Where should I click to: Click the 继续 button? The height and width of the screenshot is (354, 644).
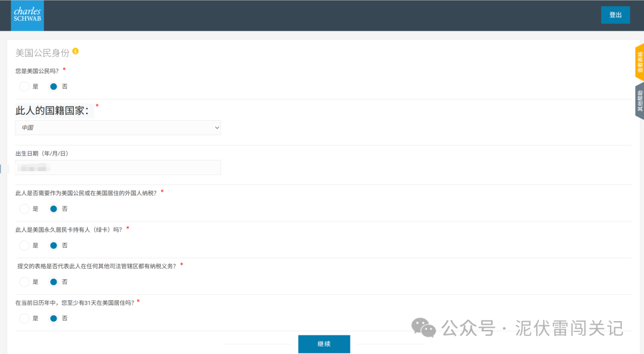[324, 344]
